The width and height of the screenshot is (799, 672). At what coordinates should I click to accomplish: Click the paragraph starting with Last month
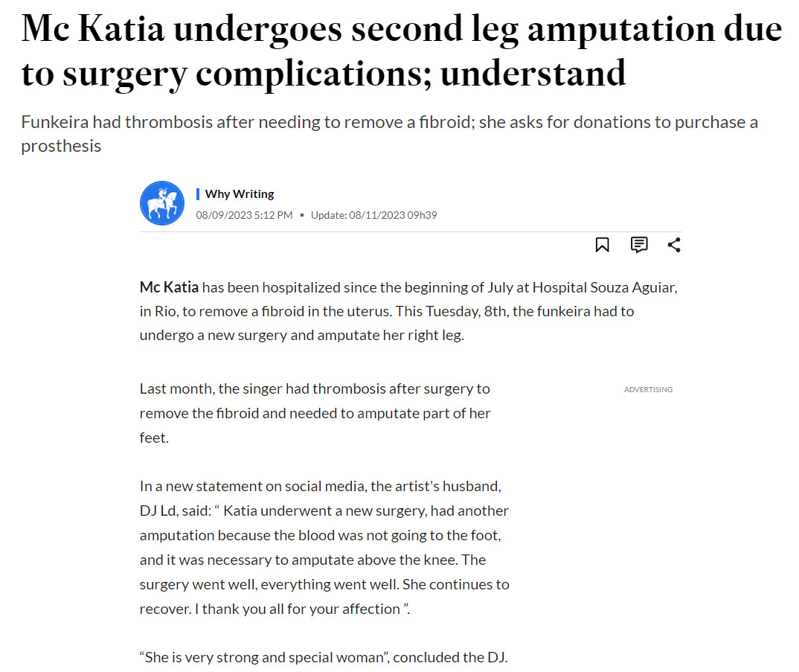click(x=315, y=413)
